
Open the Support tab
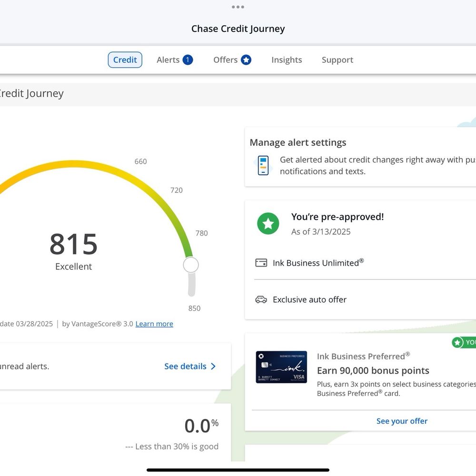[337, 60]
